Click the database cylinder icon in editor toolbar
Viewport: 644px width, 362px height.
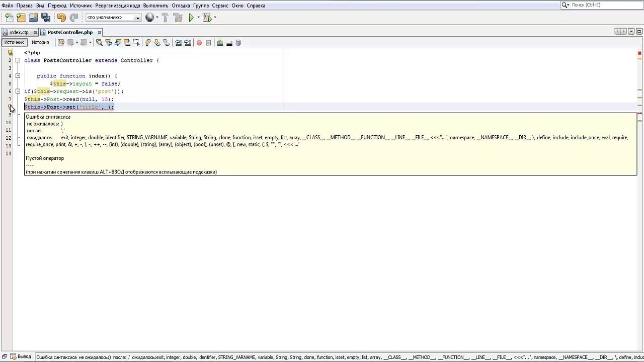pyautogui.click(x=238, y=43)
